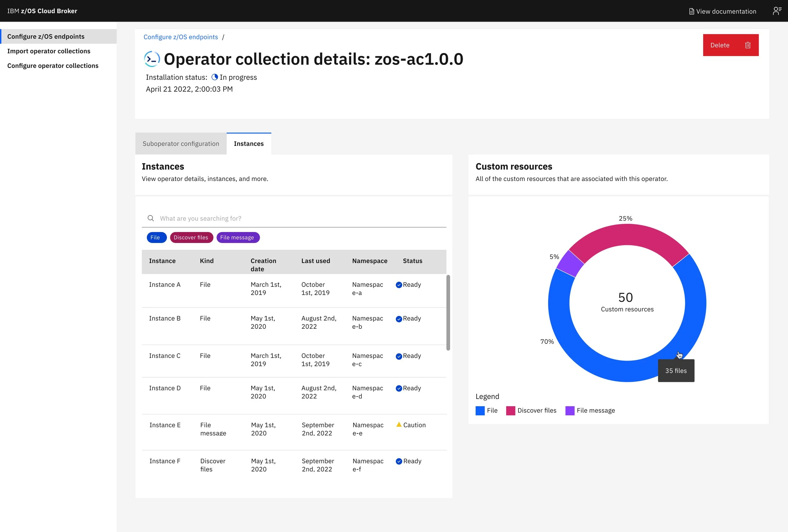Click Ready checkmark icon for Instance F
788x532 pixels.
point(399,461)
